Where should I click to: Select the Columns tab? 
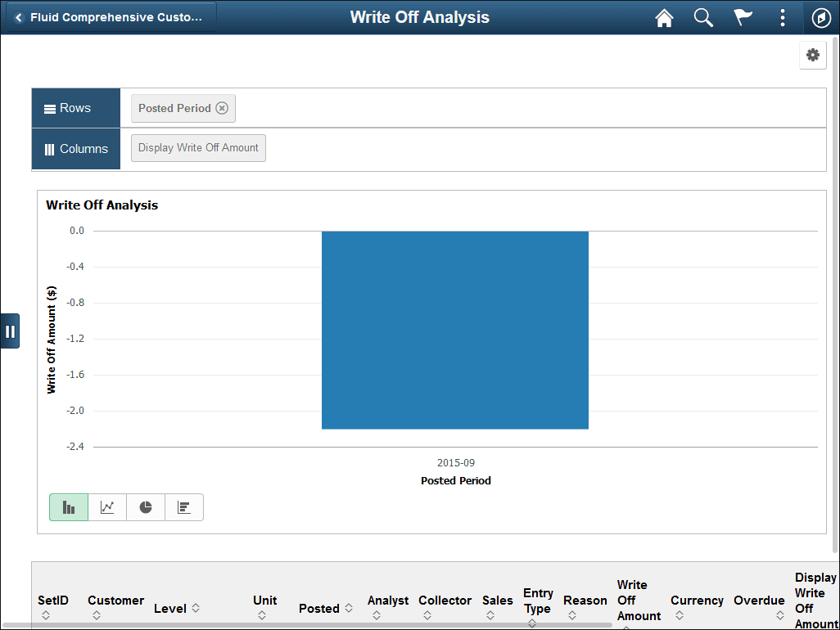(x=75, y=148)
